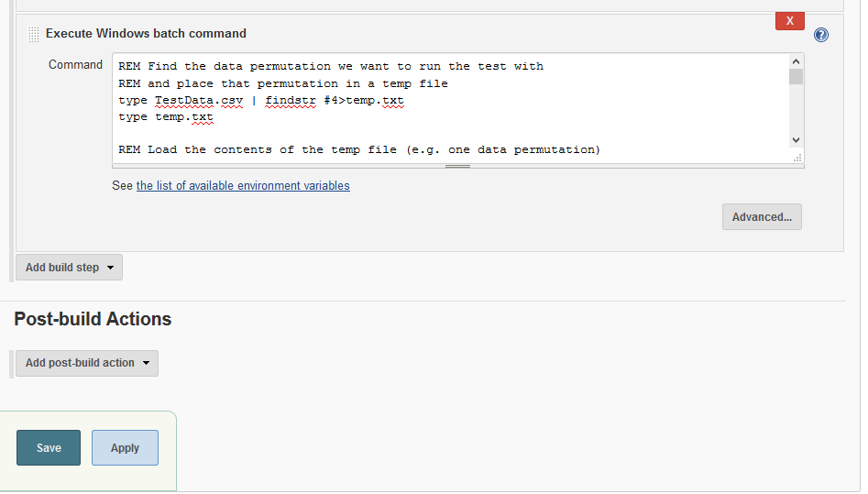Click the misspelled word findstr in command
Screen dimensions: 868x494
tap(291, 100)
